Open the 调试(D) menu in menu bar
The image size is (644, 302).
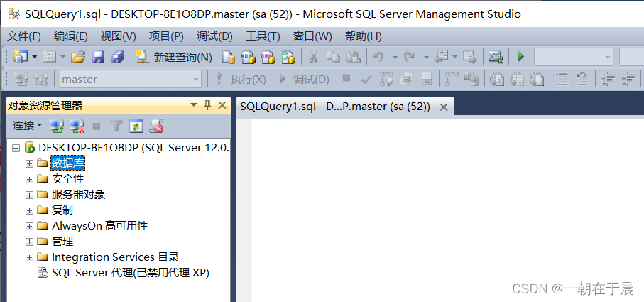(214, 36)
